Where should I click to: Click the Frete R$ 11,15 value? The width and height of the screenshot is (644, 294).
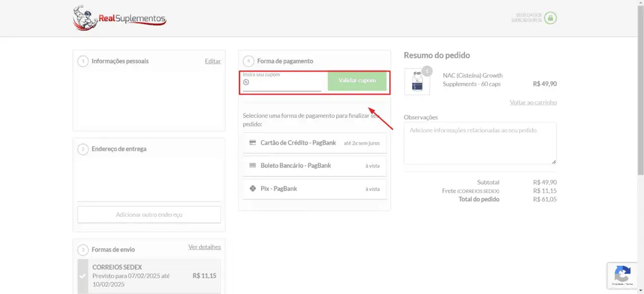544,191
